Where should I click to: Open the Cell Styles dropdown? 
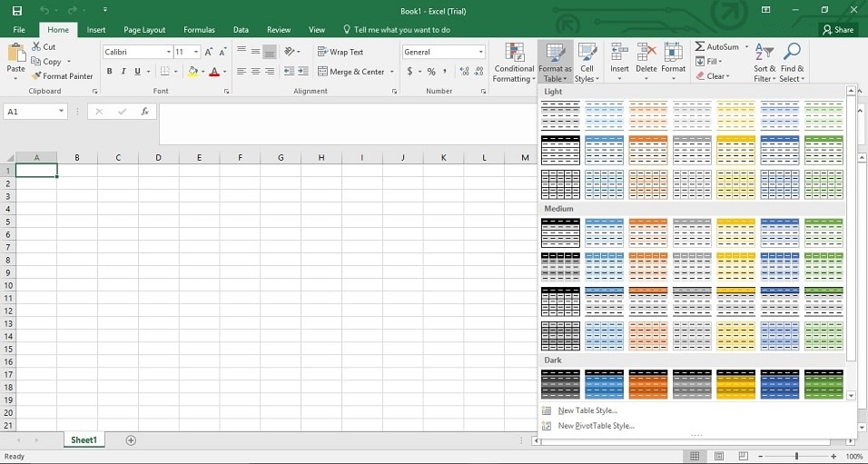(x=587, y=62)
